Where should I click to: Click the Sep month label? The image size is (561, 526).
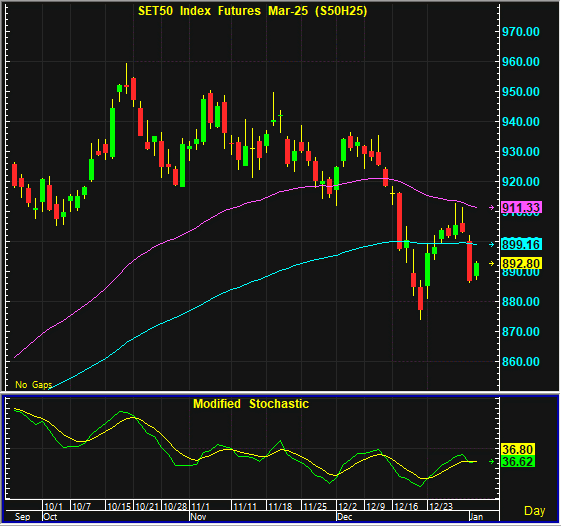22,517
